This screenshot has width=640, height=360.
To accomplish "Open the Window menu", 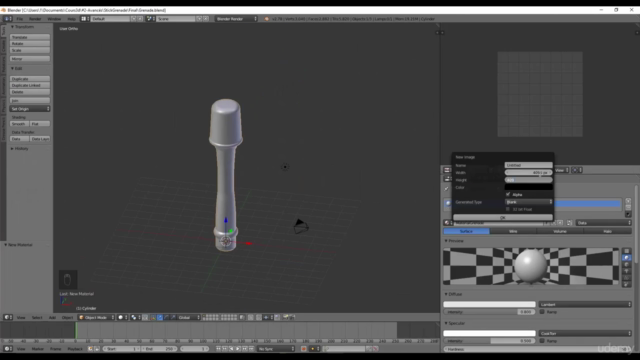I will 54,19.
